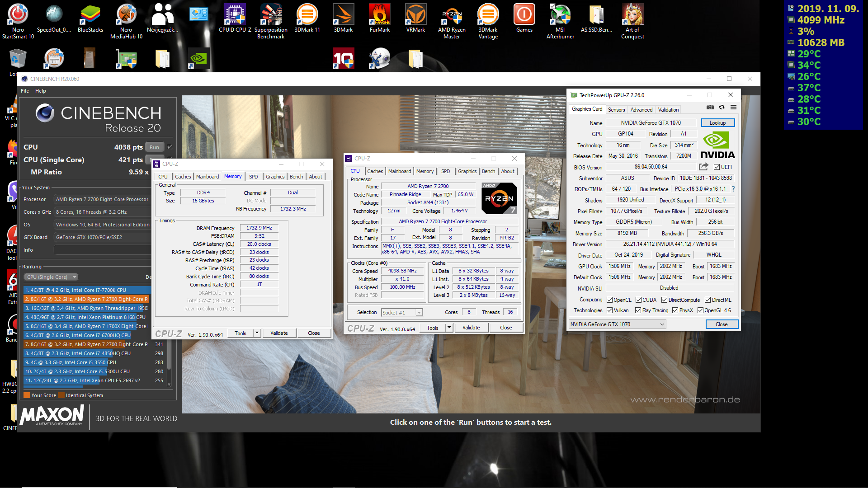
Task: Open Recycle Bin desktop icon
Action: click(18, 59)
